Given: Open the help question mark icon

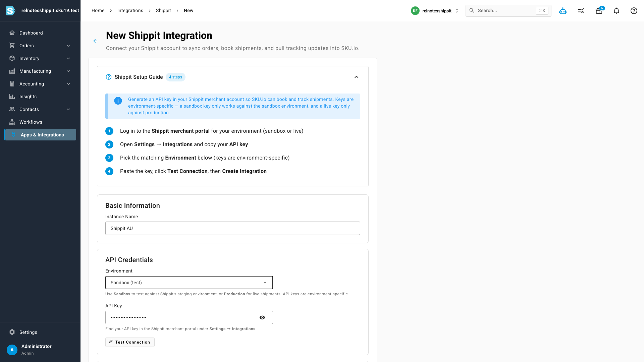Looking at the screenshot, I should click(634, 11).
